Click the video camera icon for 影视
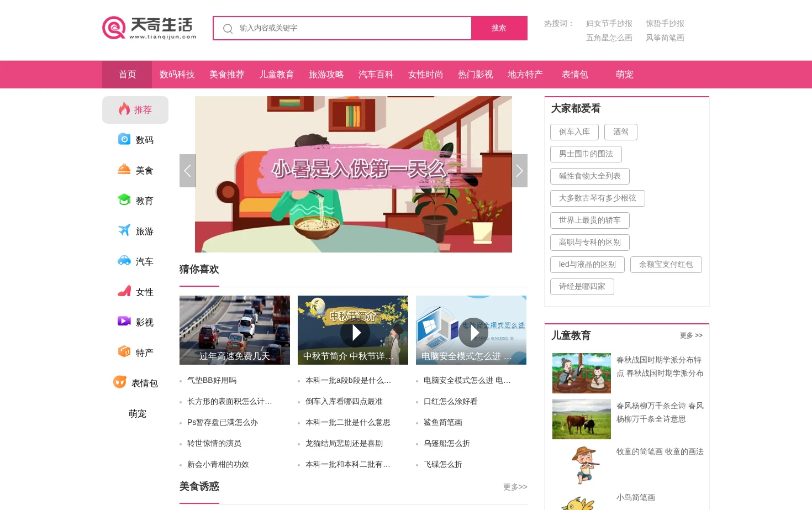The image size is (812, 510). coord(124,321)
